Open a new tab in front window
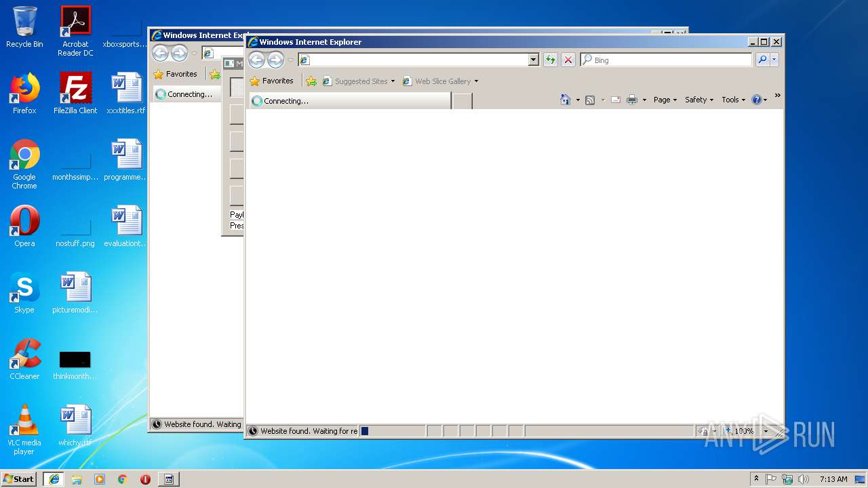868x488 pixels. [462, 101]
